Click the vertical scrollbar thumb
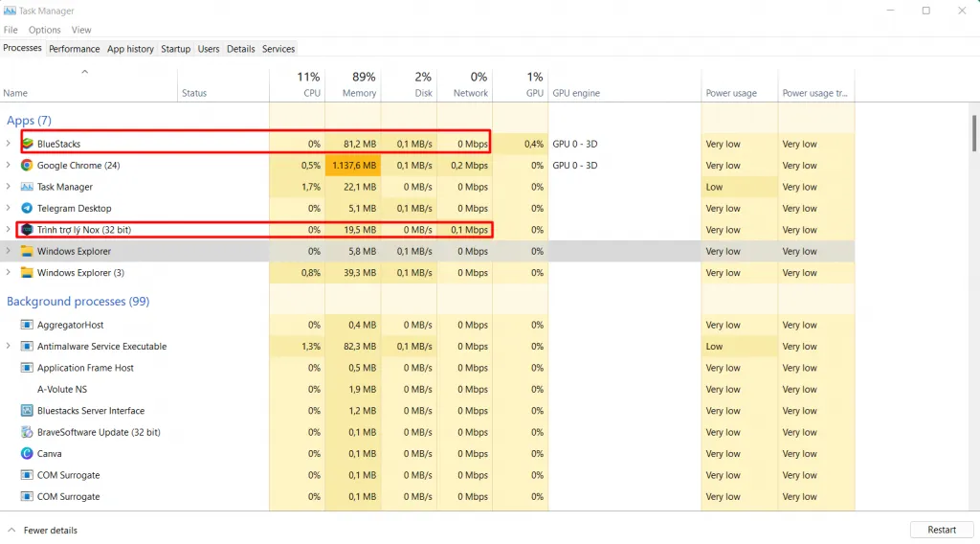This screenshot has height=544, width=980. coord(974,132)
